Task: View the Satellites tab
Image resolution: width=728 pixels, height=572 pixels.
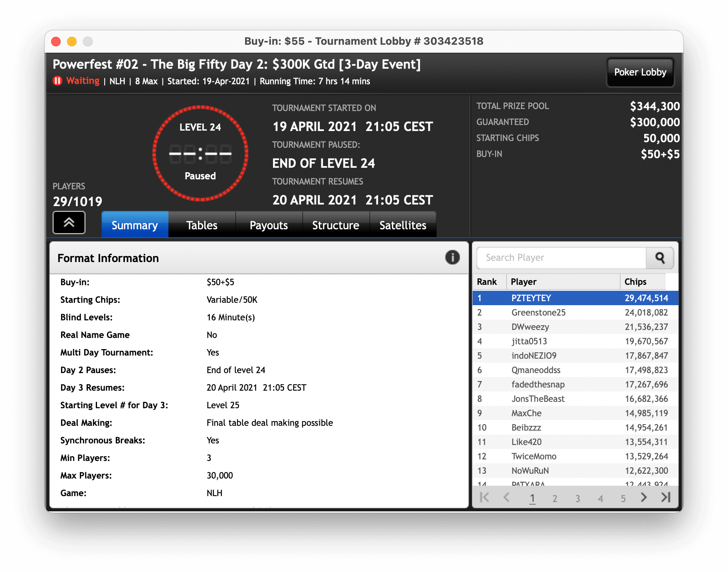Action: pos(403,225)
